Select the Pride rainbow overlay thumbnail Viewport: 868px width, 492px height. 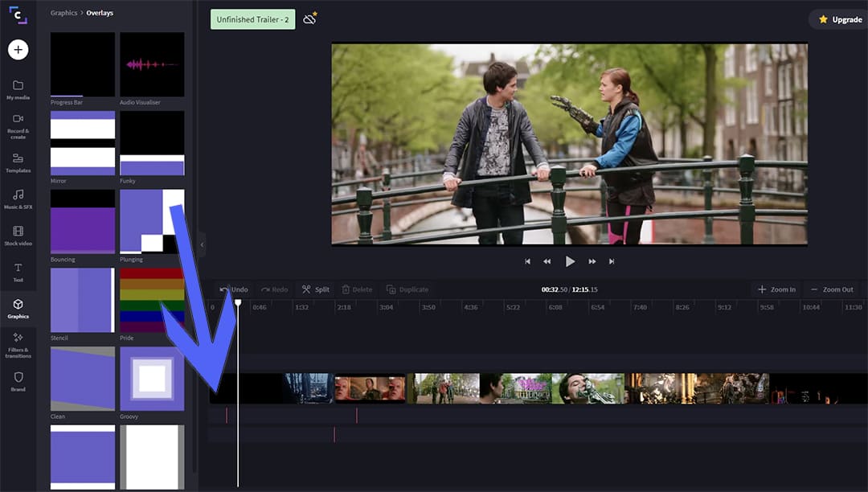pyautogui.click(x=152, y=300)
